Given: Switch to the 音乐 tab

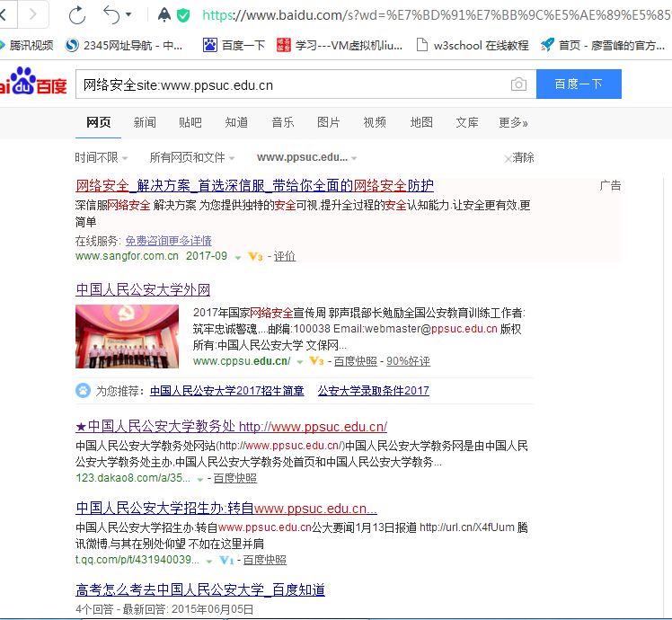Looking at the screenshot, I should point(283,122).
